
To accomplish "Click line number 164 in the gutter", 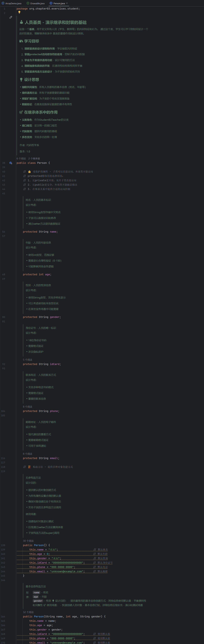I will click(3, 617).
